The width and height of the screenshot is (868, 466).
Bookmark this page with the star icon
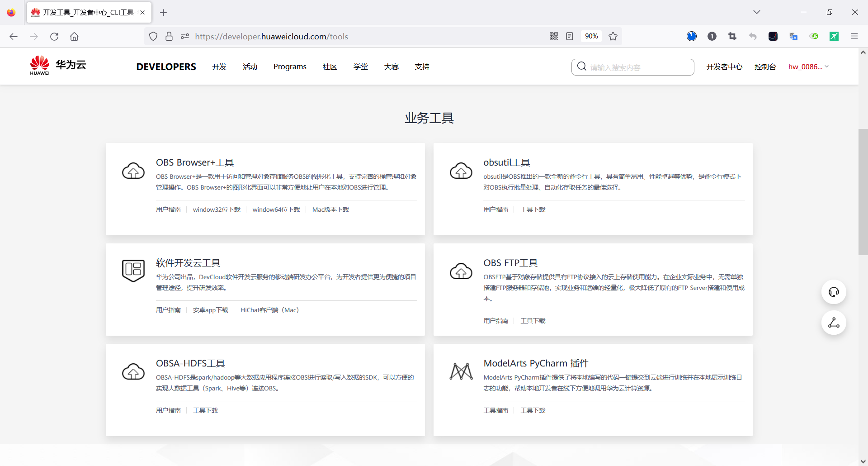[613, 36]
